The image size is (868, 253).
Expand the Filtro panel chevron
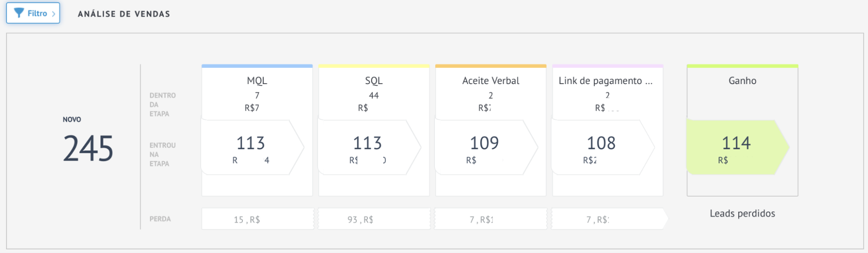tap(54, 13)
